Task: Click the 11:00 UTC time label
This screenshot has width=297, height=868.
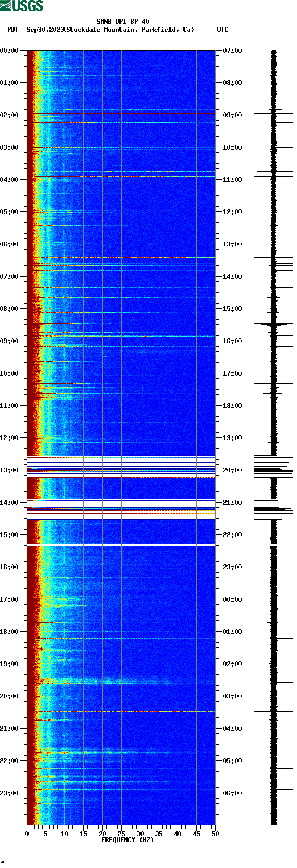Action: coord(232,180)
